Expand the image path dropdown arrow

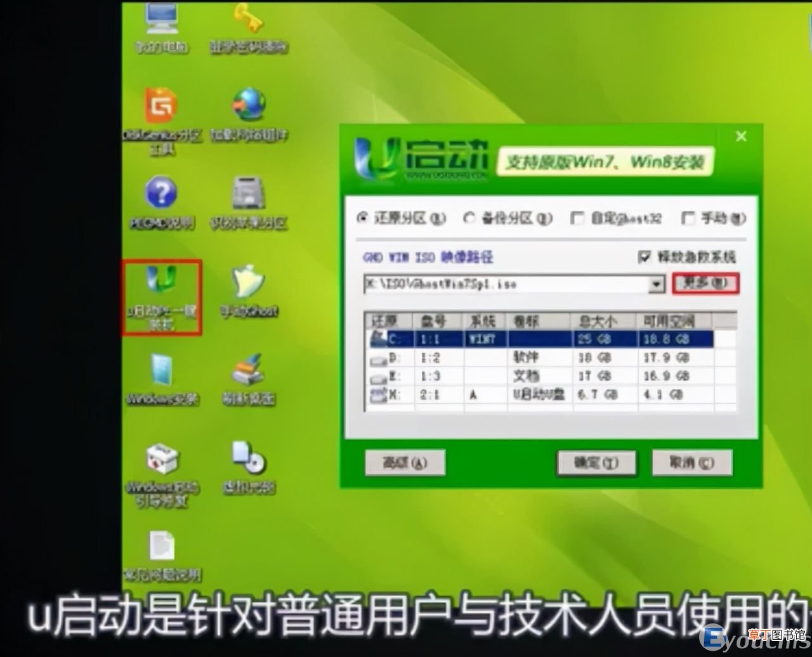click(x=657, y=284)
